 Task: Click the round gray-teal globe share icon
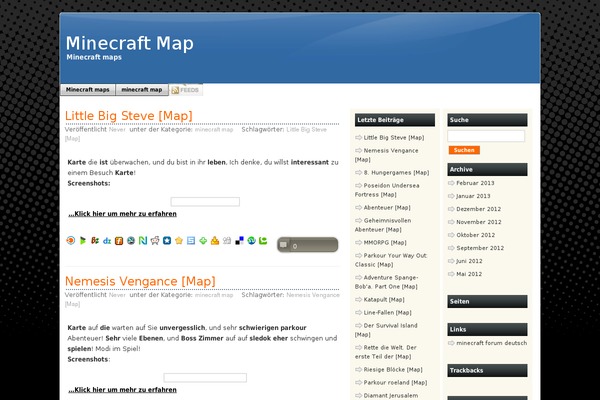[131, 240]
